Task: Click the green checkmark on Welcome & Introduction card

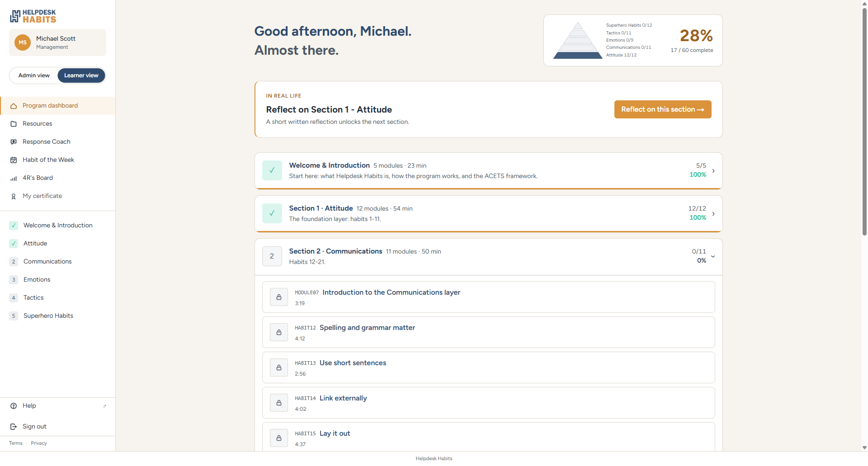Action: click(x=272, y=170)
